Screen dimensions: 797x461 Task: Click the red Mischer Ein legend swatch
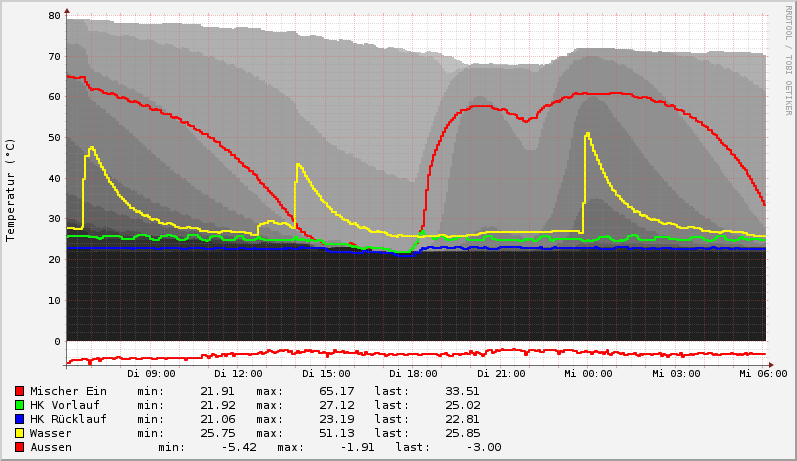19,391
